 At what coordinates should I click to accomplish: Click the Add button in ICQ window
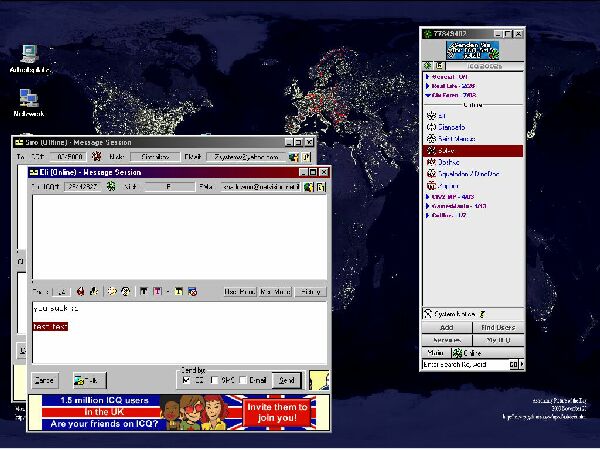tap(447, 328)
